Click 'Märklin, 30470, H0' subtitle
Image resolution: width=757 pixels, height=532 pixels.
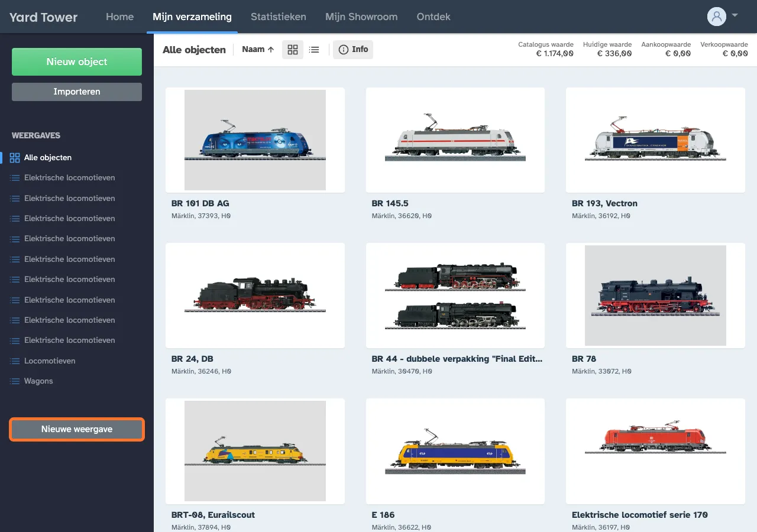pos(402,372)
